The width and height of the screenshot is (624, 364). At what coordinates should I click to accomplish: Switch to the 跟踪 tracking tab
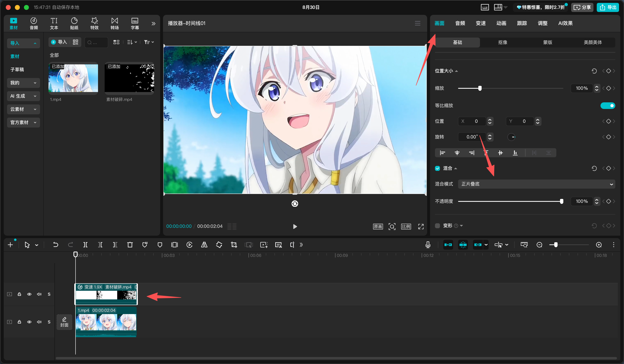point(522,23)
